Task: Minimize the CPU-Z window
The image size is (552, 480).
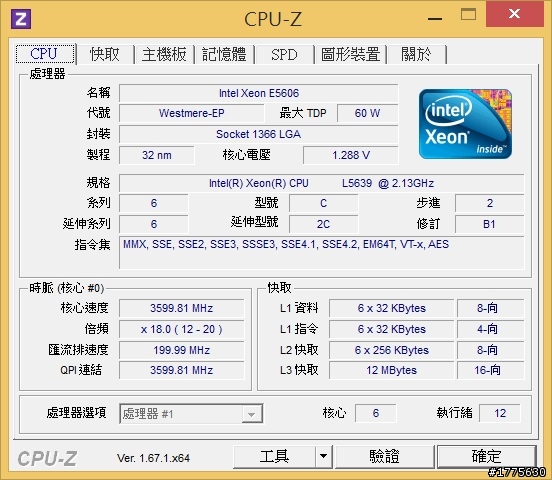Action: pyautogui.click(x=435, y=17)
